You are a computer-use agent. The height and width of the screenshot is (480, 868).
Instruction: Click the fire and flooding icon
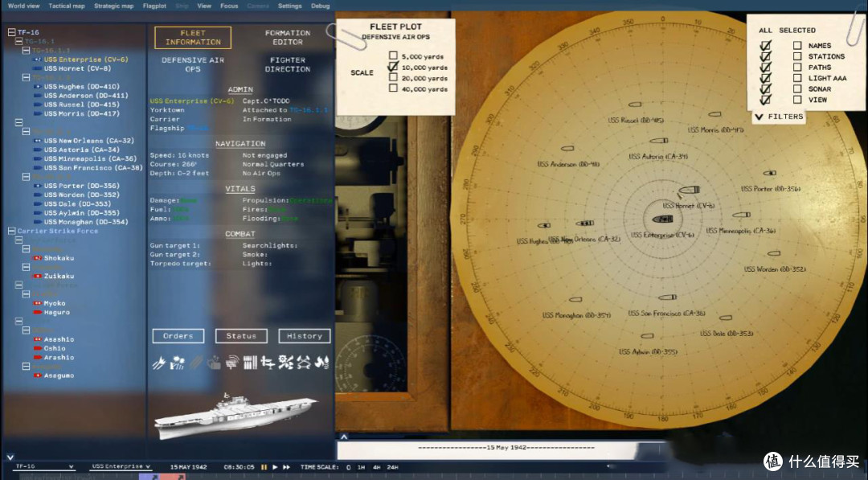[x=322, y=363]
